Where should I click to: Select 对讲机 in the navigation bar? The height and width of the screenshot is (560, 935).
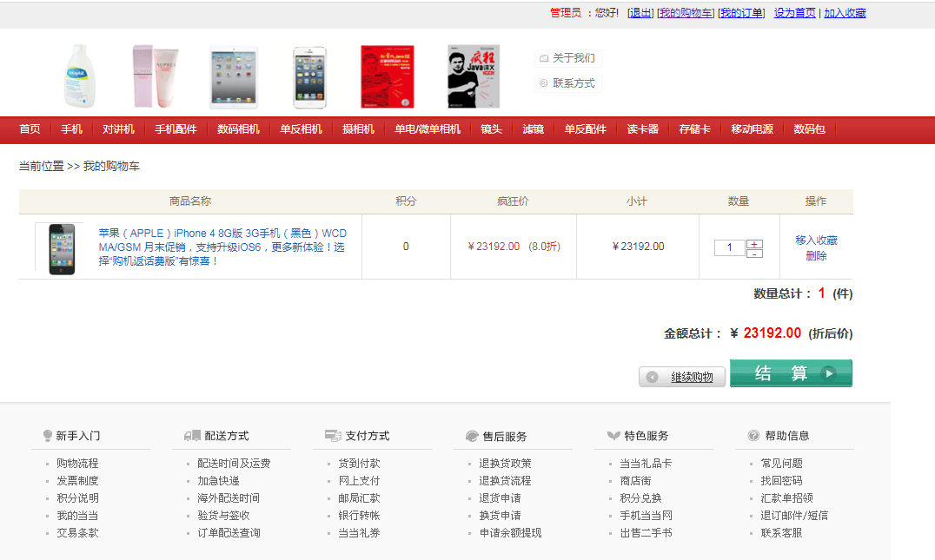(118, 128)
